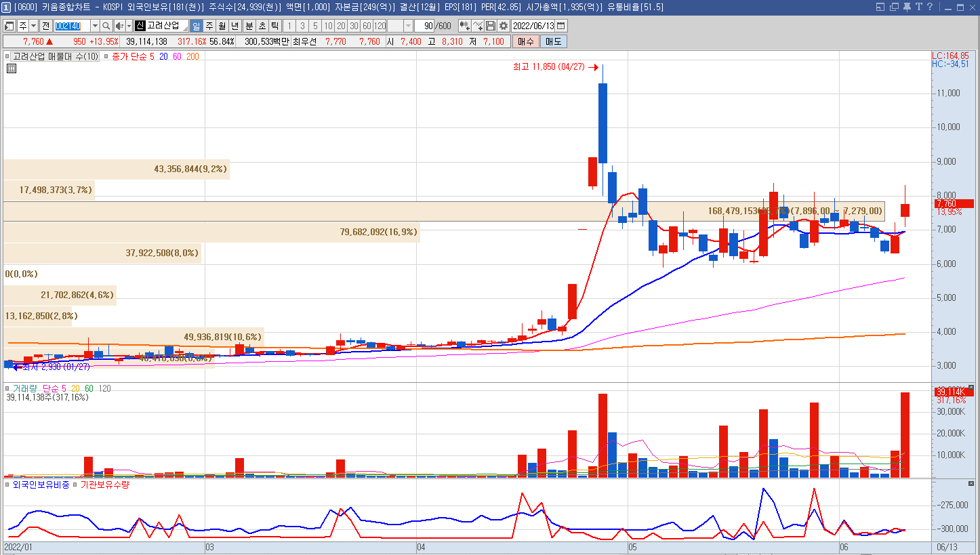The height and width of the screenshot is (555, 980).
Task: Click the 종가 단순 5 moving average label
Action: point(134,56)
